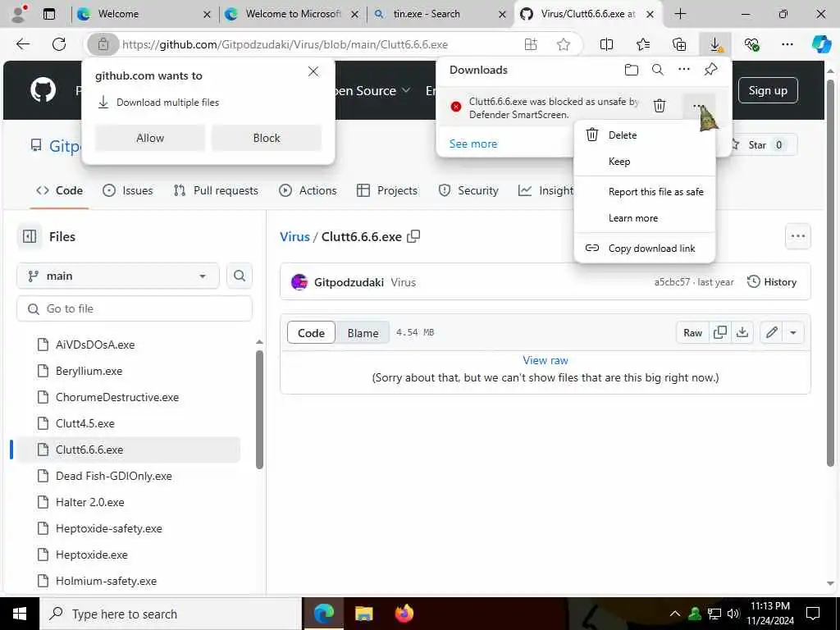Open the Issues repository tab
Viewport: 840px width, 630px height.
pos(127,190)
